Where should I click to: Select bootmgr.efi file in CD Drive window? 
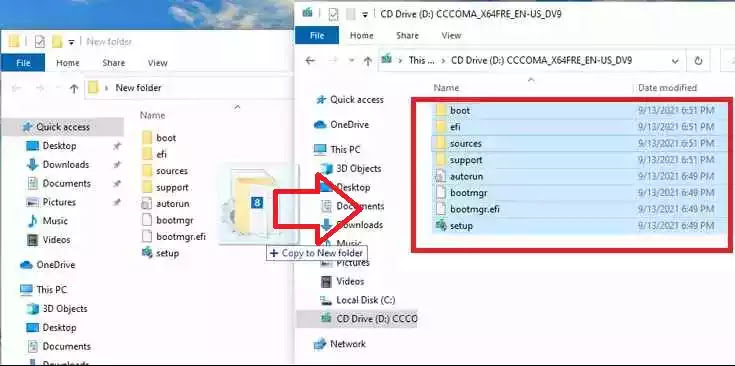coord(580,209)
